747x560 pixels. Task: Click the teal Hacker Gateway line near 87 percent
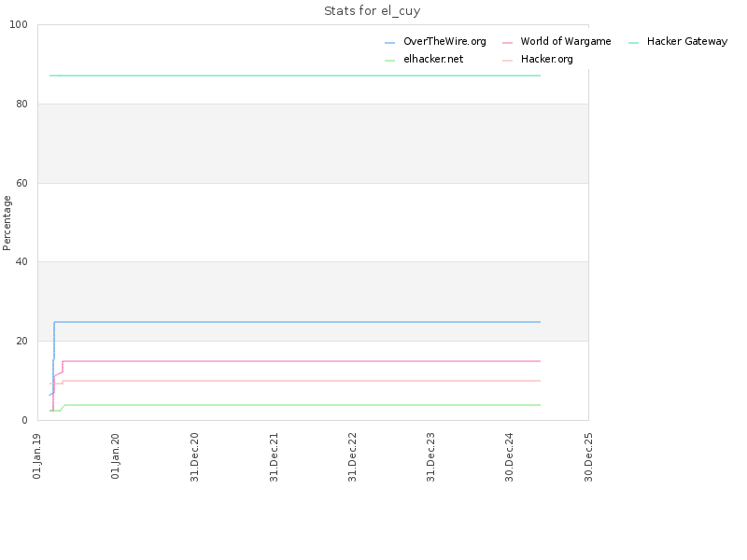(295, 76)
